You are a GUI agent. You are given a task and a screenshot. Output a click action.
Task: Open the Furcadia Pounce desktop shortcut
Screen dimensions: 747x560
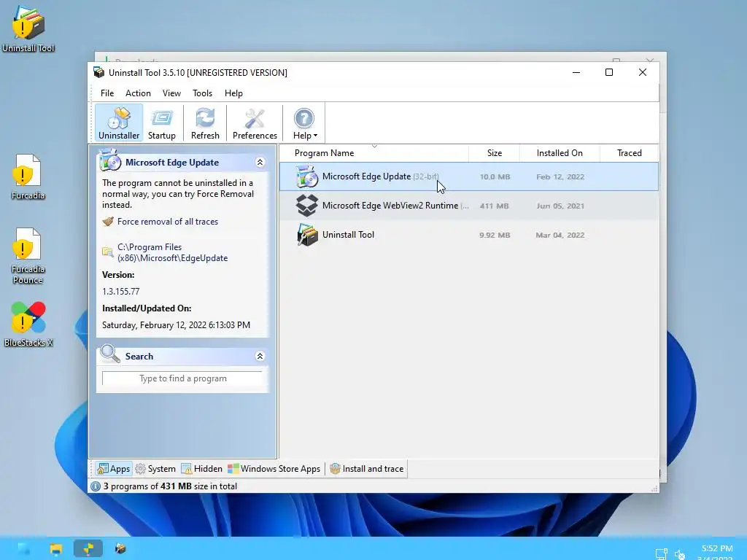(28, 256)
